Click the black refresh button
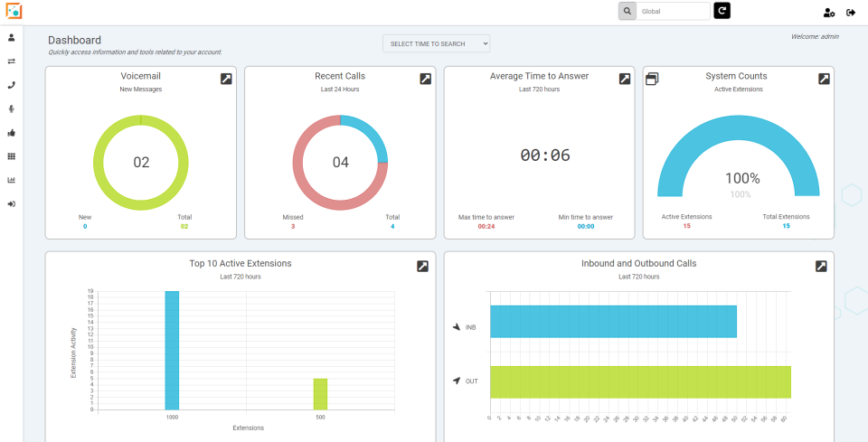This screenshot has width=868, height=442. point(722,11)
